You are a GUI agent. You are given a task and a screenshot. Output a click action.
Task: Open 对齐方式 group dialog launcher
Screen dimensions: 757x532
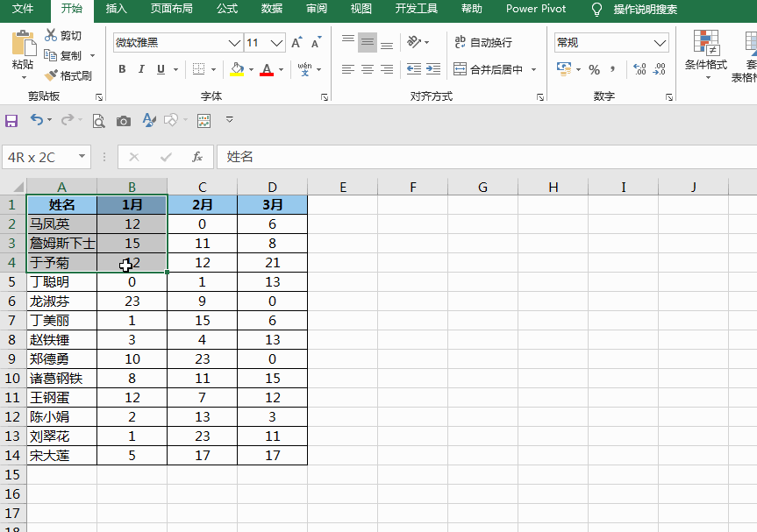point(540,97)
